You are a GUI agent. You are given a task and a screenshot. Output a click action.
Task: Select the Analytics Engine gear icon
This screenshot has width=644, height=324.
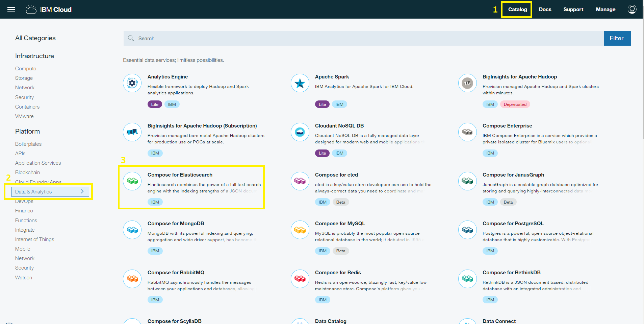click(x=132, y=83)
